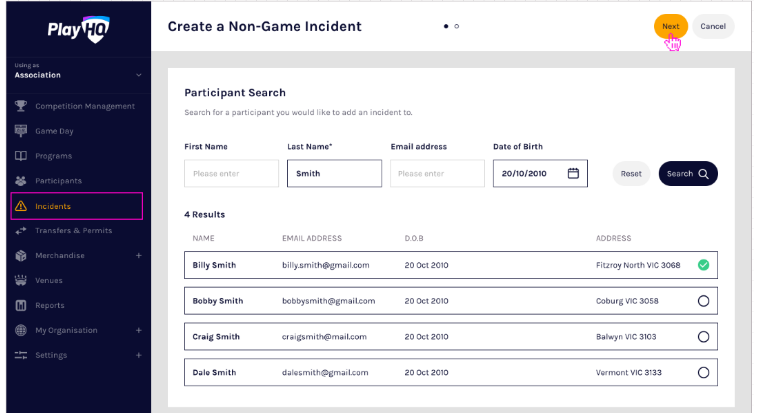Focus the Last Name field containing Smith
757x417 pixels.
pyautogui.click(x=334, y=173)
